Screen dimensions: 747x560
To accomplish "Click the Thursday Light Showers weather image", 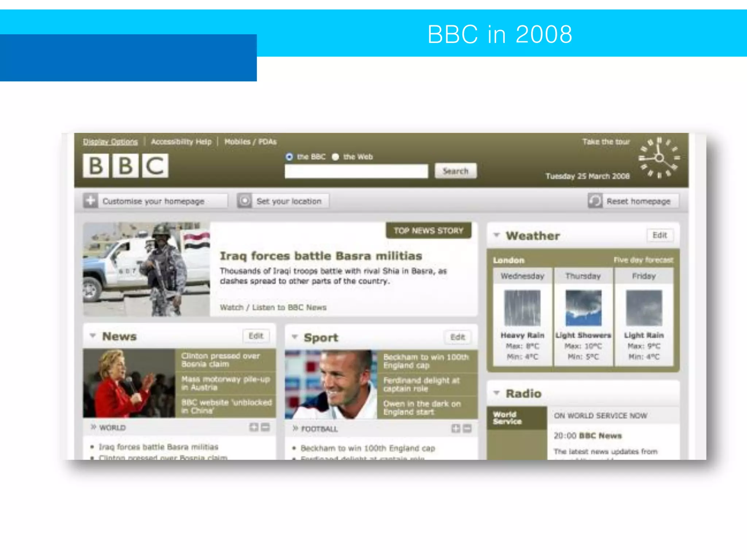I will pos(583,308).
